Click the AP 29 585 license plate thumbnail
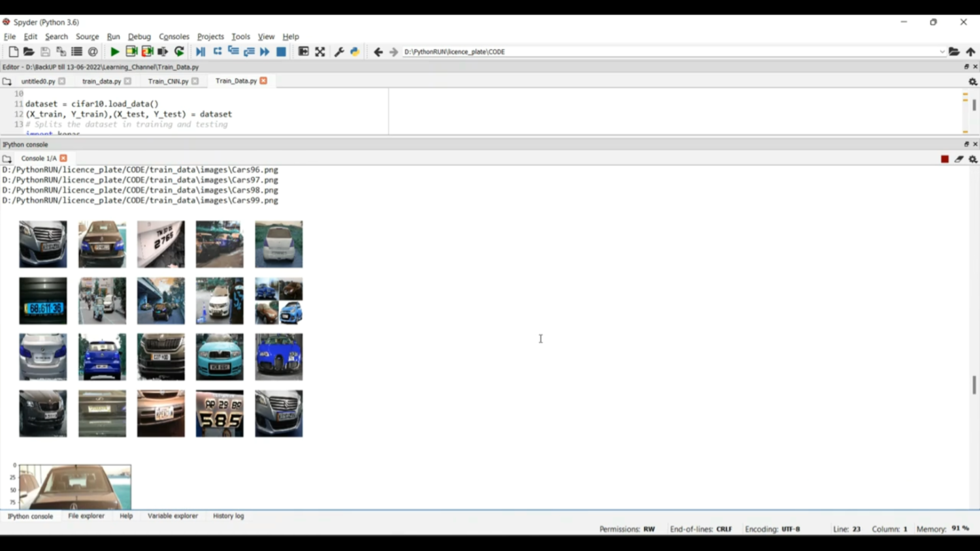This screenshot has height=551, width=980. click(220, 414)
